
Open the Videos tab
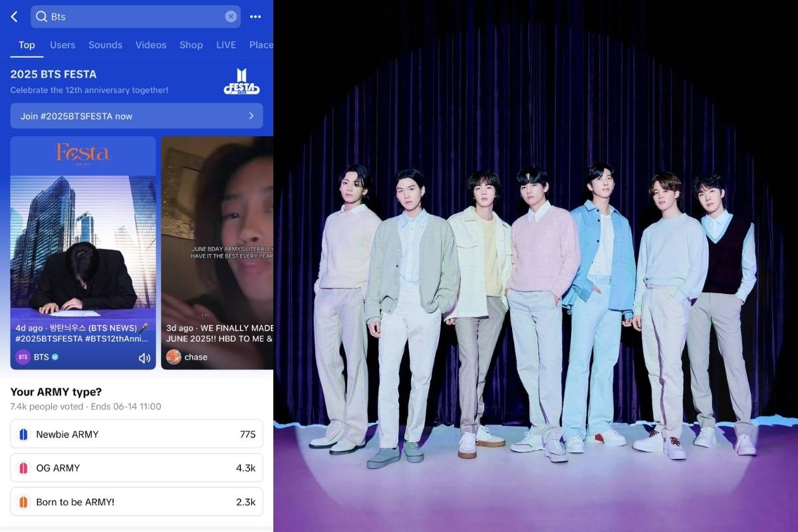pyautogui.click(x=151, y=45)
